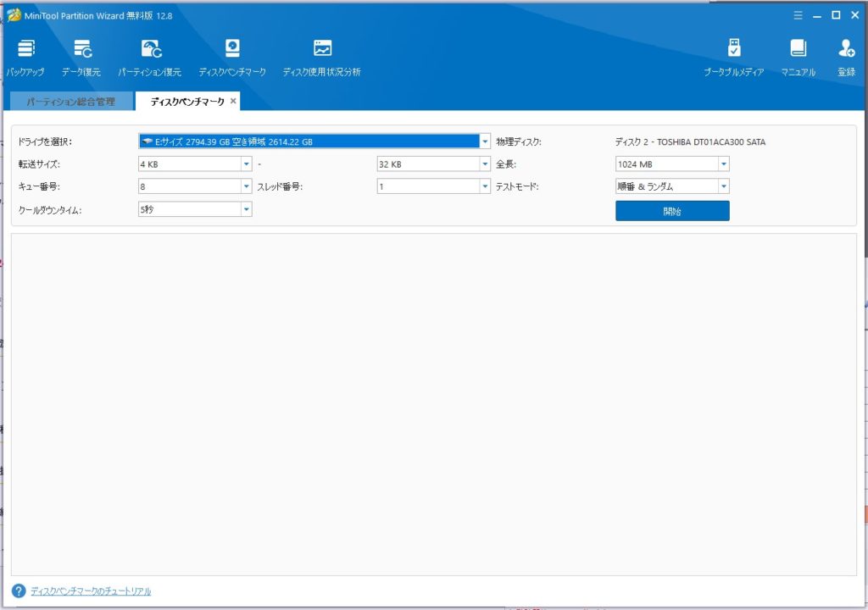This screenshot has height=610, width=868.
Task: Open the ディスクベンチマークのチュートリアル link
Action: (91, 591)
